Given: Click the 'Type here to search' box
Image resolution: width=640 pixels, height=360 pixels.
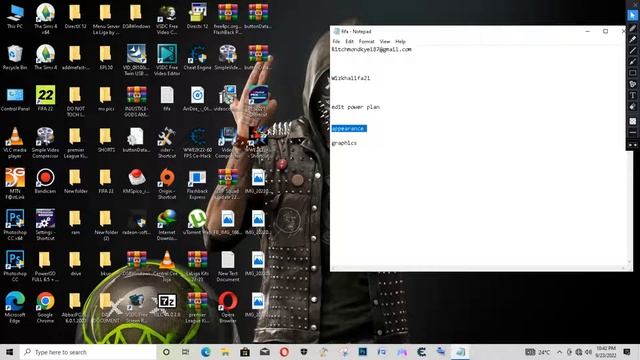Looking at the screenshot, I should 88,352.
